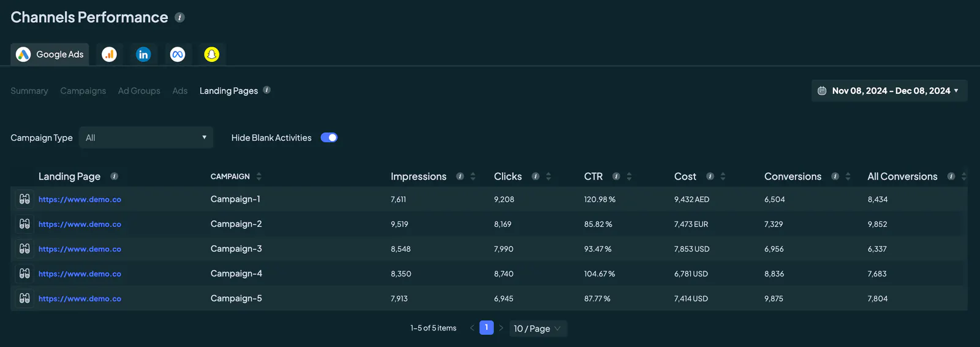The width and height of the screenshot is (980, 347).
Task: Sort table by Cost arrows
Action: (x=723, y=176)
